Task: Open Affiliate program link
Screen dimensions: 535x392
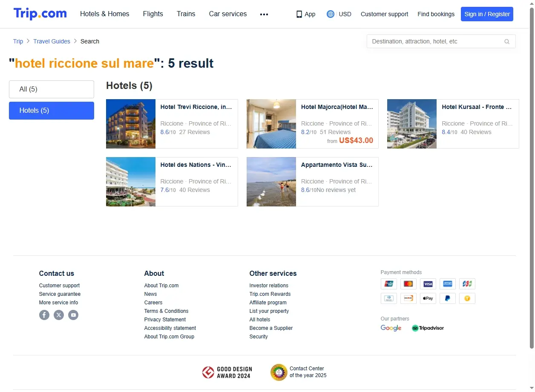Action: [268, 303]
